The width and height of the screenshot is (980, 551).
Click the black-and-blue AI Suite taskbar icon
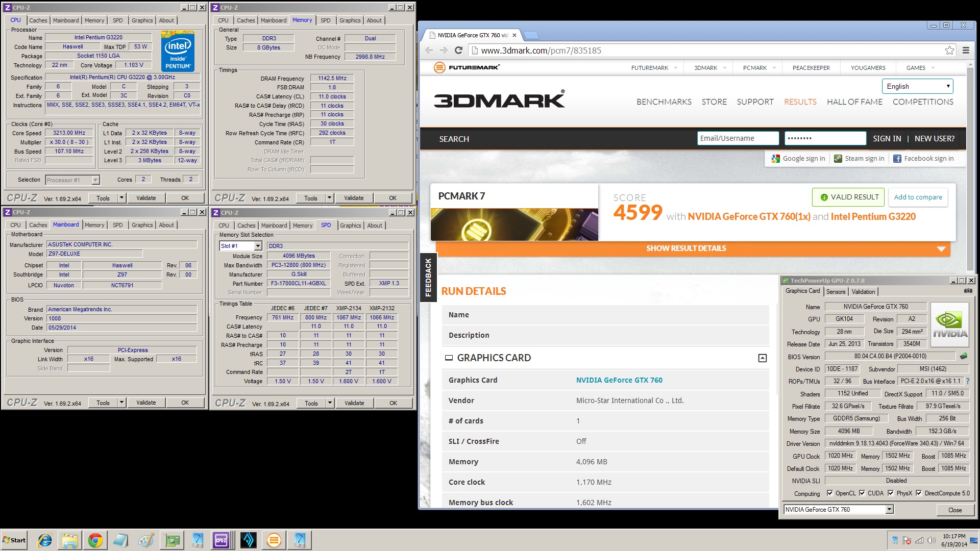(249, 540)
